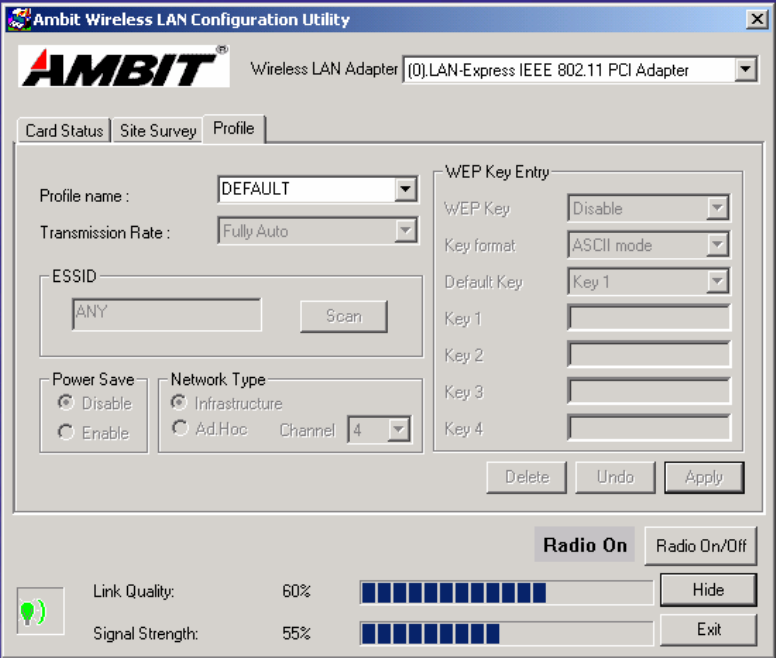Screen dimensions: 776x658
Task: Click the Signal Strength progress bar
Action: (506, 634)
